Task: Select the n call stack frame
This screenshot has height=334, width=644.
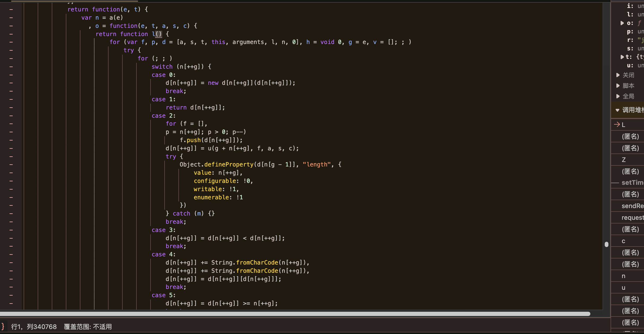Action: [628, 276]
